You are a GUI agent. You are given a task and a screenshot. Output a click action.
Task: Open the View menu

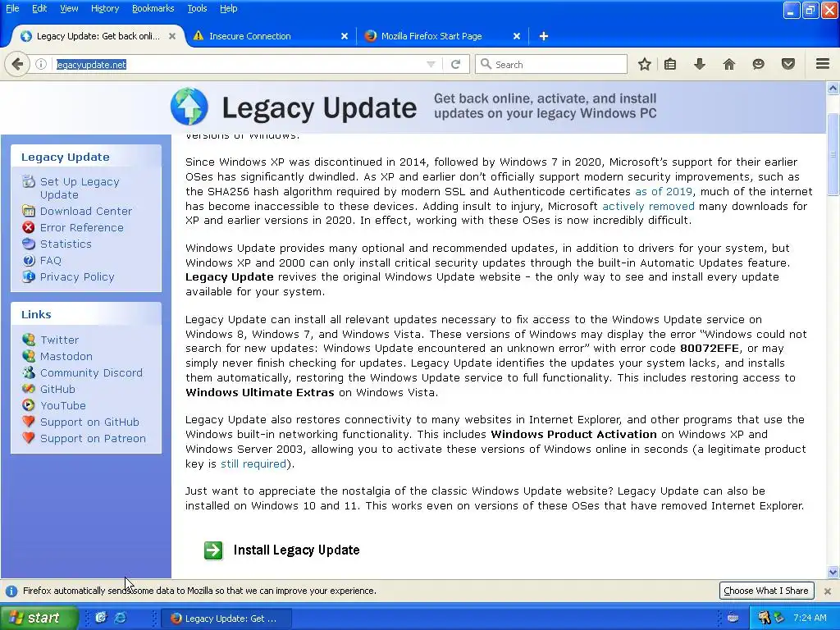click(69, 8)
